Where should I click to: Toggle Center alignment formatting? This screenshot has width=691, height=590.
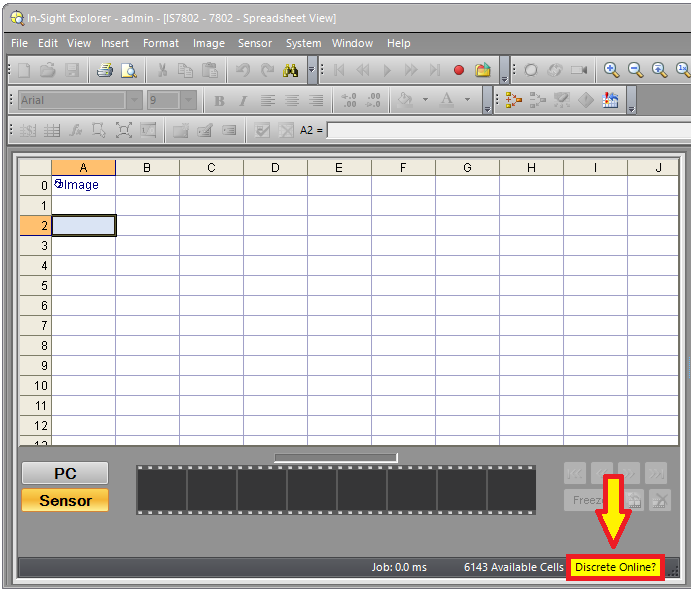point(292,101)
